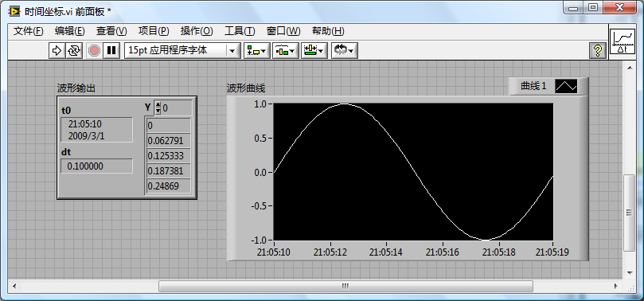Image resolution: width=644 pixels, height=301 pixels.
Task: Click the dt value field 0.100000
Action: point(96,166)
